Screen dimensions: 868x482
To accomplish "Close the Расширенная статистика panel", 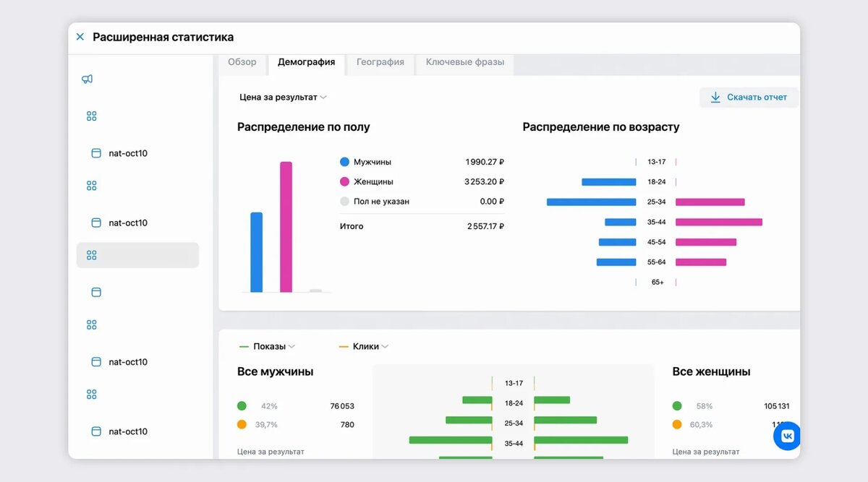I will pyautogui.click(x=80, y=36).
